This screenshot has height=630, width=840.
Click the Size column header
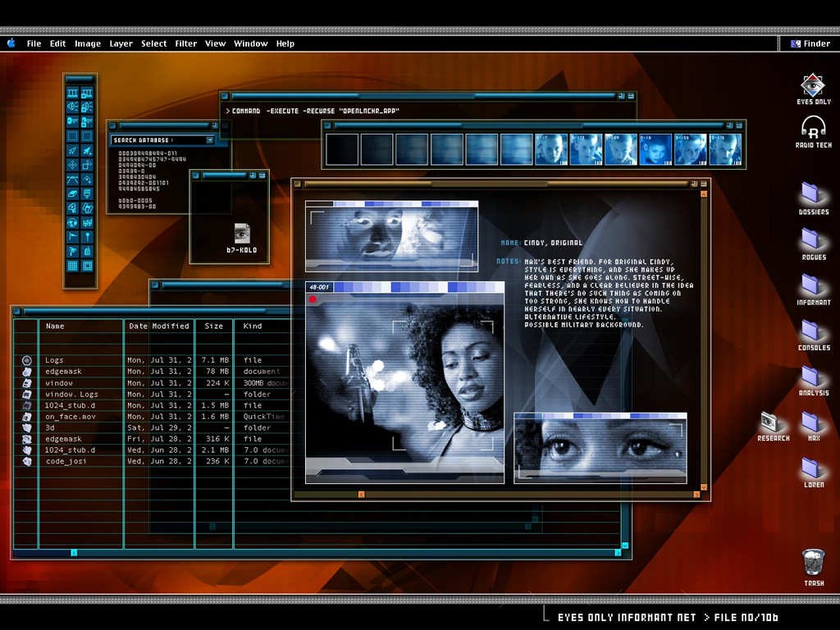[x=213, y=326]
